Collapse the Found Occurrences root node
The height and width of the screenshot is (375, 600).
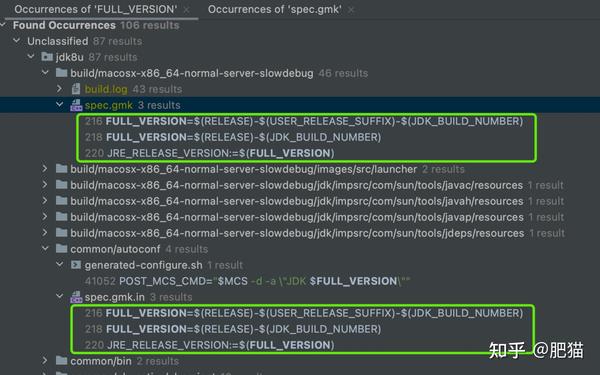click(3, 25)
